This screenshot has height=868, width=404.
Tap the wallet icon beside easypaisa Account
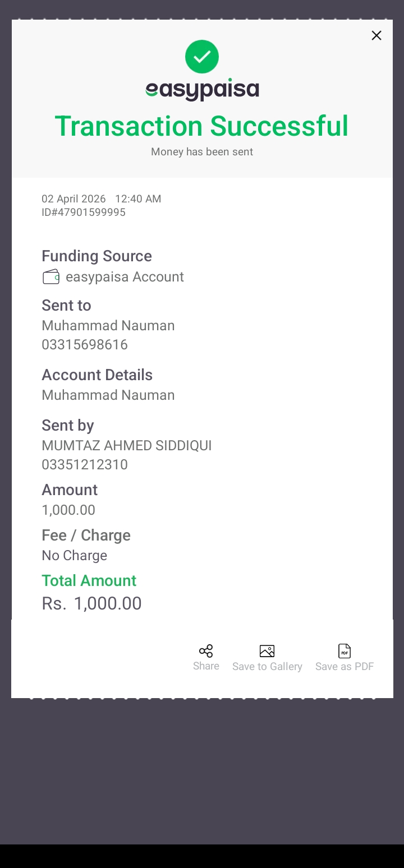[x=51, y=277]
